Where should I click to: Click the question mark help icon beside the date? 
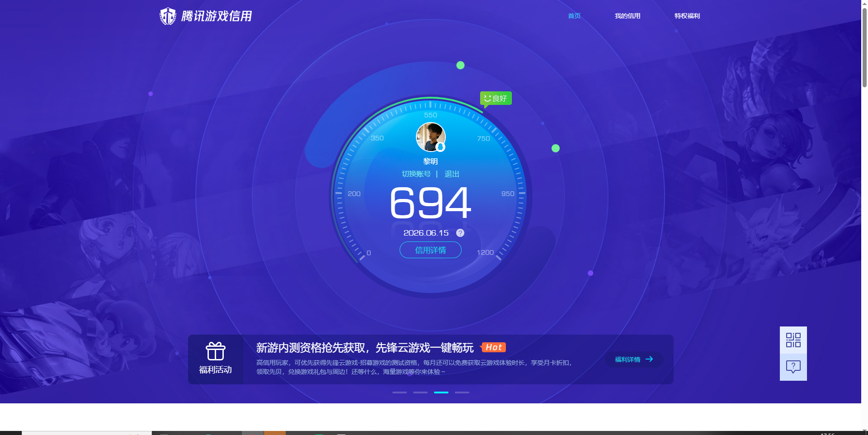pos(460,233)
